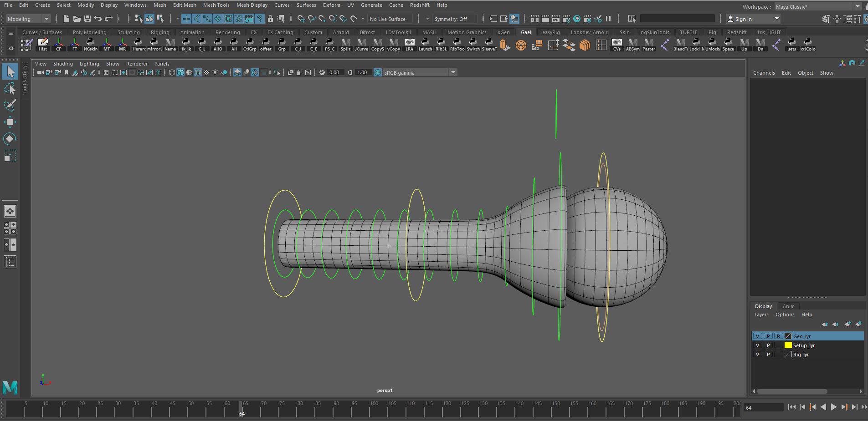The width and height of the screenshot is (868, 421).
Task: Toggle visibility of Setup_lyr layer
Action: (757, 345)
